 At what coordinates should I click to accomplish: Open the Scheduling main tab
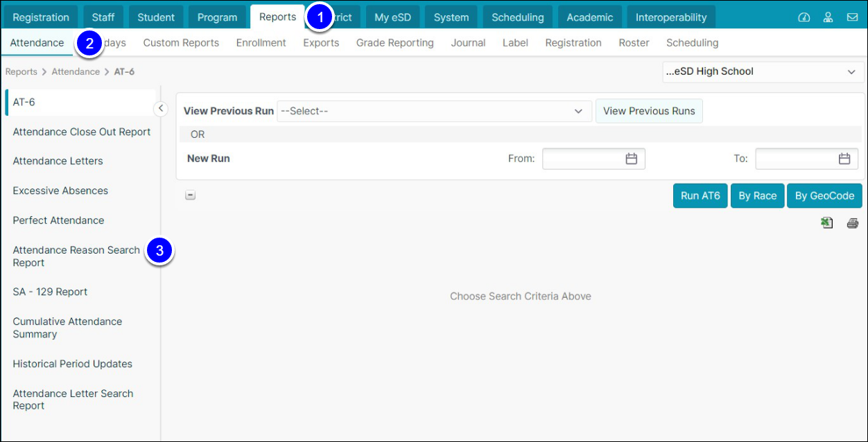pyautogui.click(x=517, y=17)
